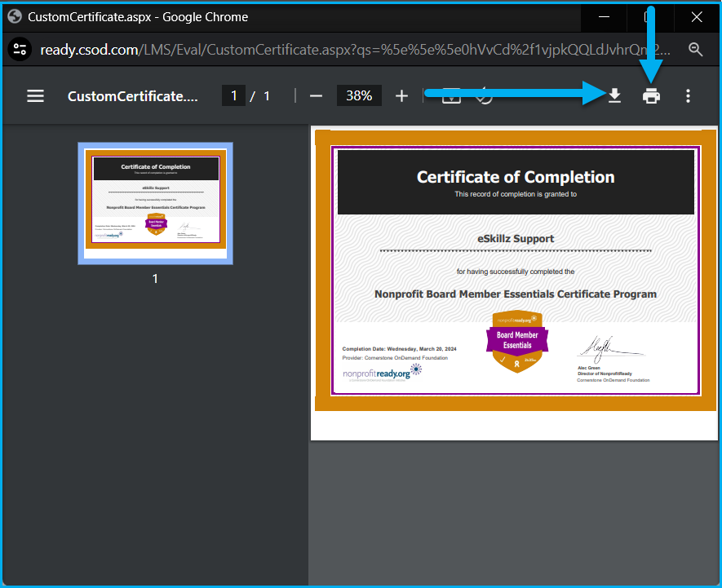Download the certificate PDF
This screenshot has width=722, height=588.
(x=614, y=95)
